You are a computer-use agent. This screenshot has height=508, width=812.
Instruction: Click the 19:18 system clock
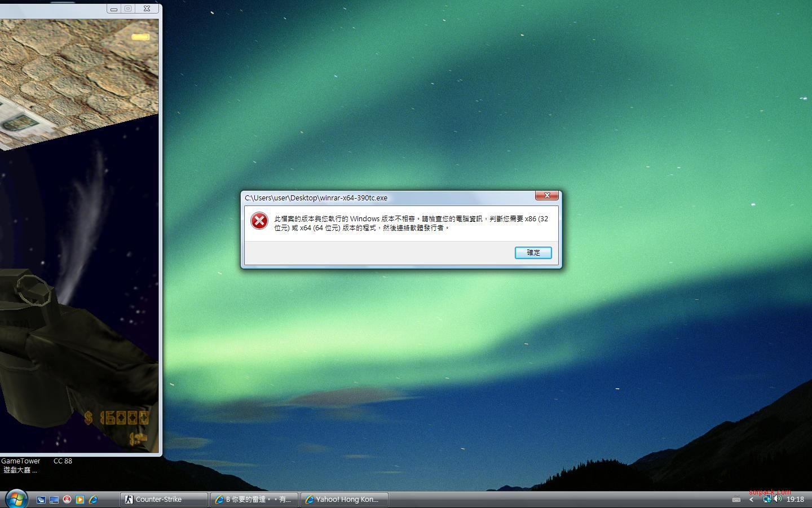coord(795,500)
